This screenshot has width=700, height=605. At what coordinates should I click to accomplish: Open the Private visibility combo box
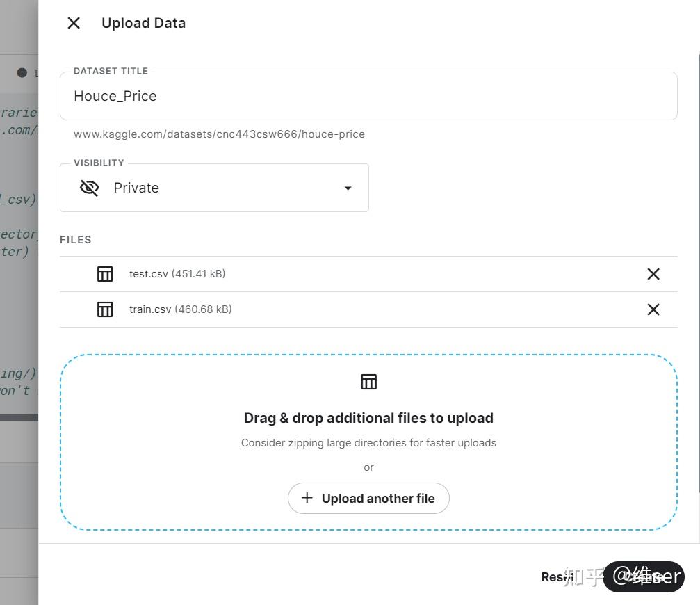tap(214, 188)
